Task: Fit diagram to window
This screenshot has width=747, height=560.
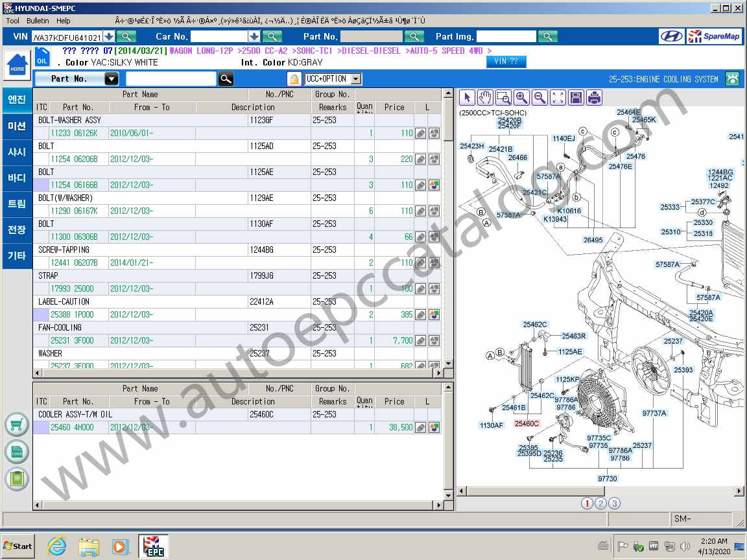Action: click(558, 98)
